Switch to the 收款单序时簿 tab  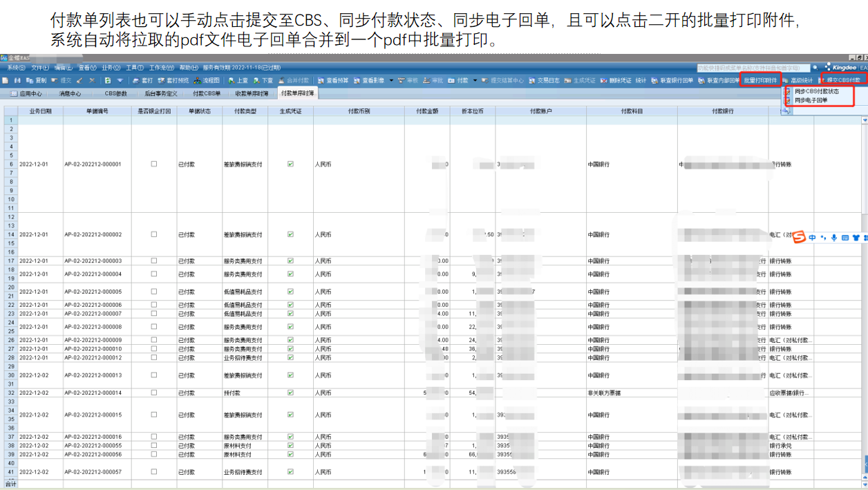[252, 93]
